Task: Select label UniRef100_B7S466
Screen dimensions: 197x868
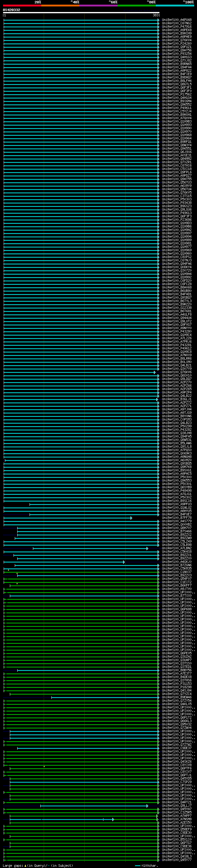Action: coord(177,531)
